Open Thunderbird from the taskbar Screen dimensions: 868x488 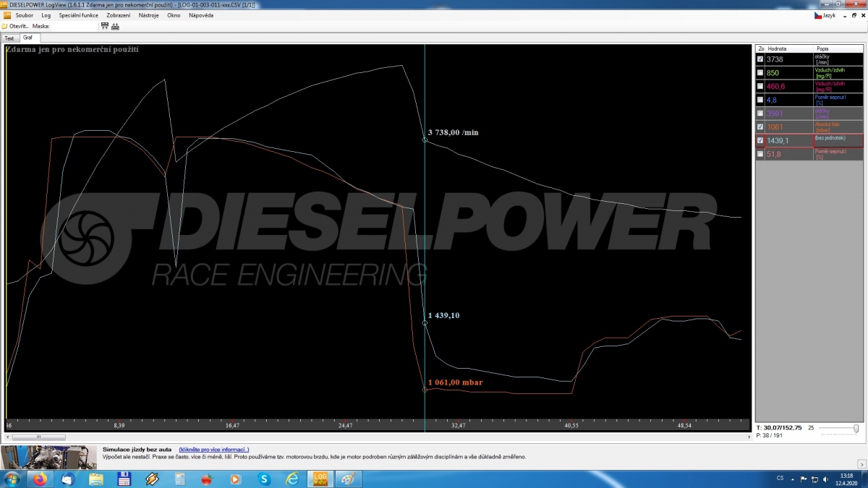pos(68,479)
